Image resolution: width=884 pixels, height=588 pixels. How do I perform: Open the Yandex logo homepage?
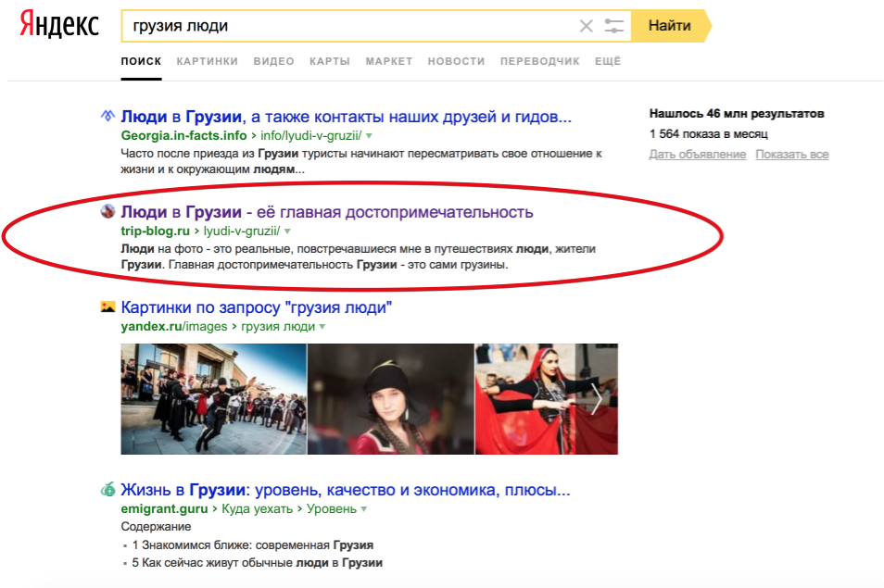(59, 25)
